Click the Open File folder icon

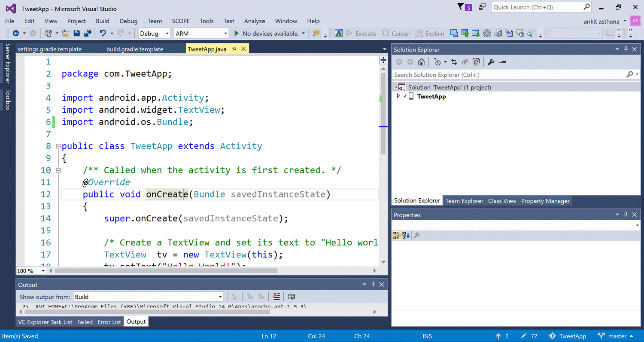coord(66,33)
